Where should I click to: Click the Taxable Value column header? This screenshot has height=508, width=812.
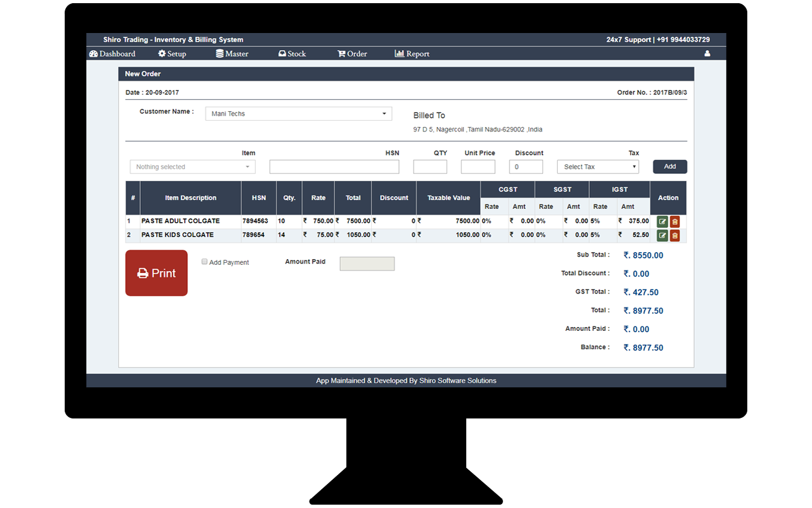[449, 198]
